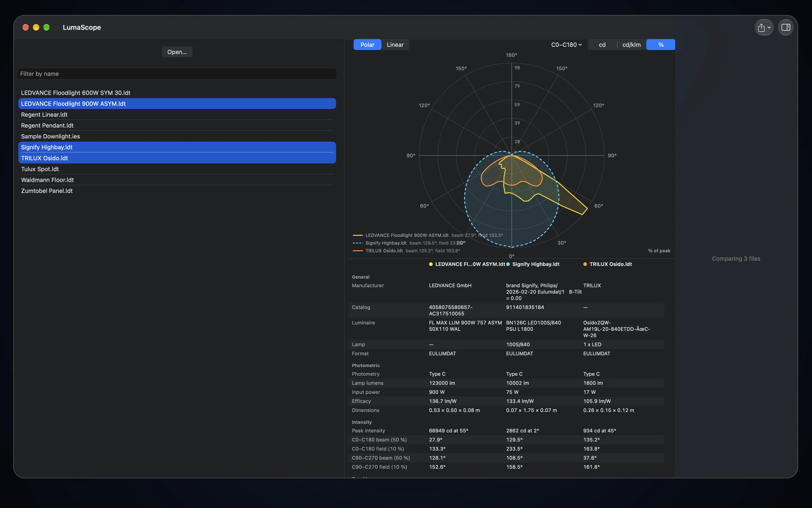Screen dimensions: 812x508
Task: Switch chart to Linear view
Action: point(395,45)
